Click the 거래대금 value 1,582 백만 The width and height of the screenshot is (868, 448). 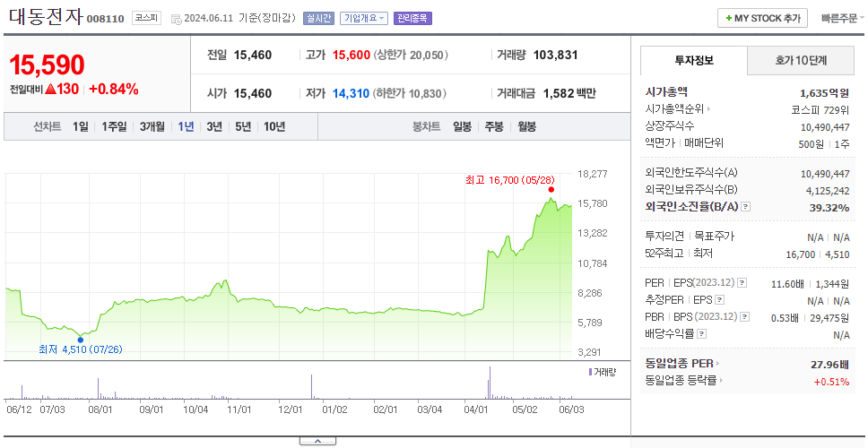pyautogui.click(x=569, y=93)
